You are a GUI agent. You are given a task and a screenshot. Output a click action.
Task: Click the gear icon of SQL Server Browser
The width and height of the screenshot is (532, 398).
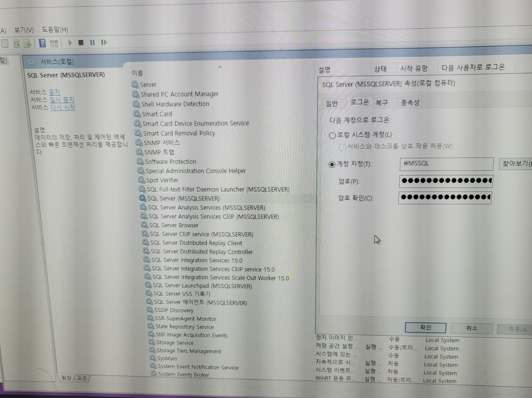click(x=144, y=225)
